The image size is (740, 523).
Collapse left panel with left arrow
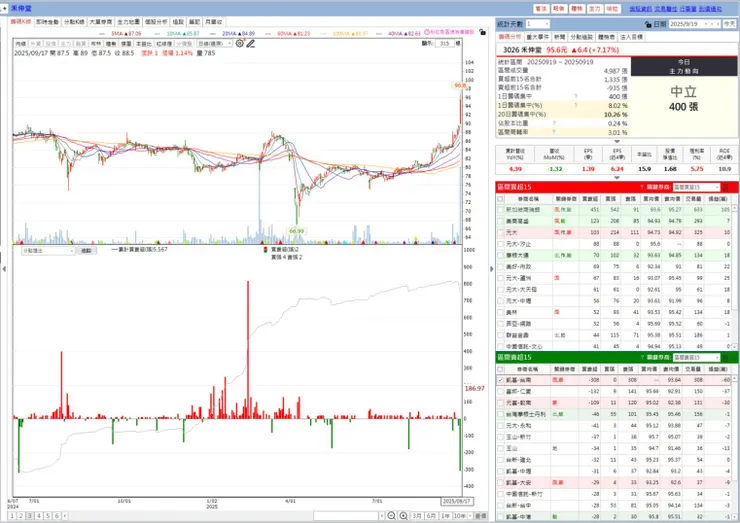[4, 269]
